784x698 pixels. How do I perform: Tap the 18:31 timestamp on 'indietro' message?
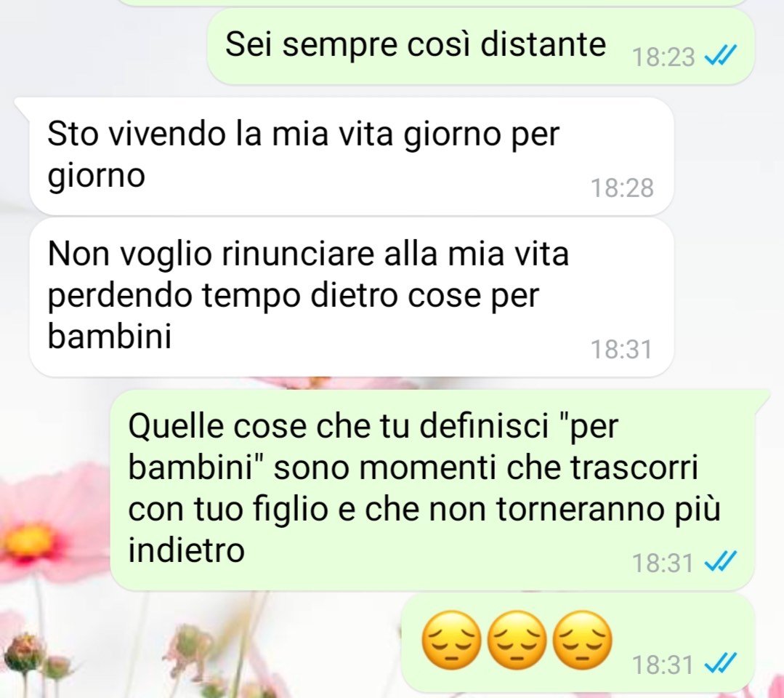(x=663, y=563)
